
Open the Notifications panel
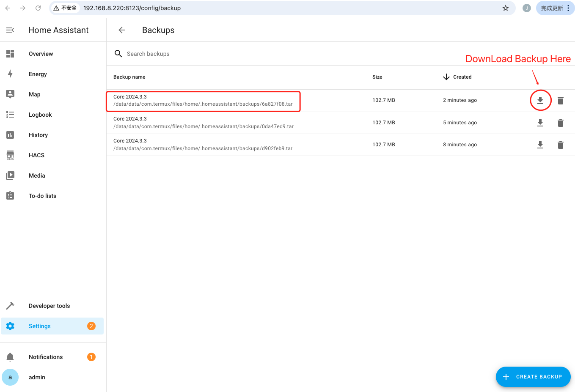[46, 357]
